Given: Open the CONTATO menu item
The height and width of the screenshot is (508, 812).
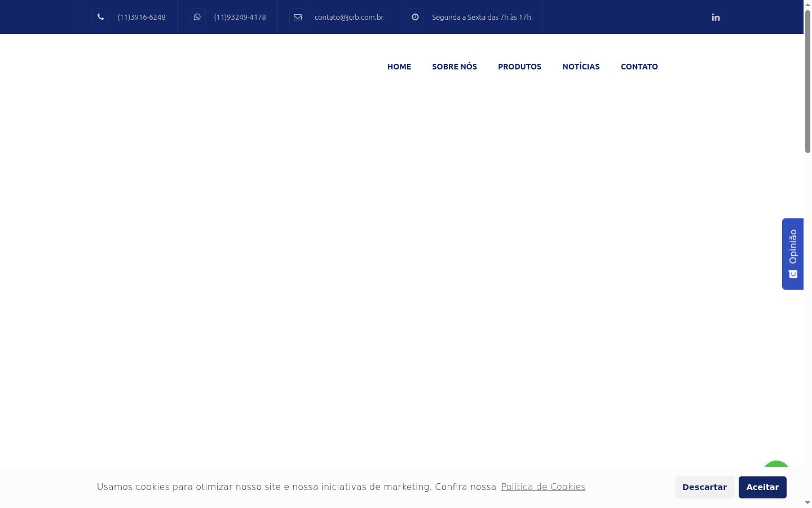Looking at the screenshot, I should coord(639,67).
